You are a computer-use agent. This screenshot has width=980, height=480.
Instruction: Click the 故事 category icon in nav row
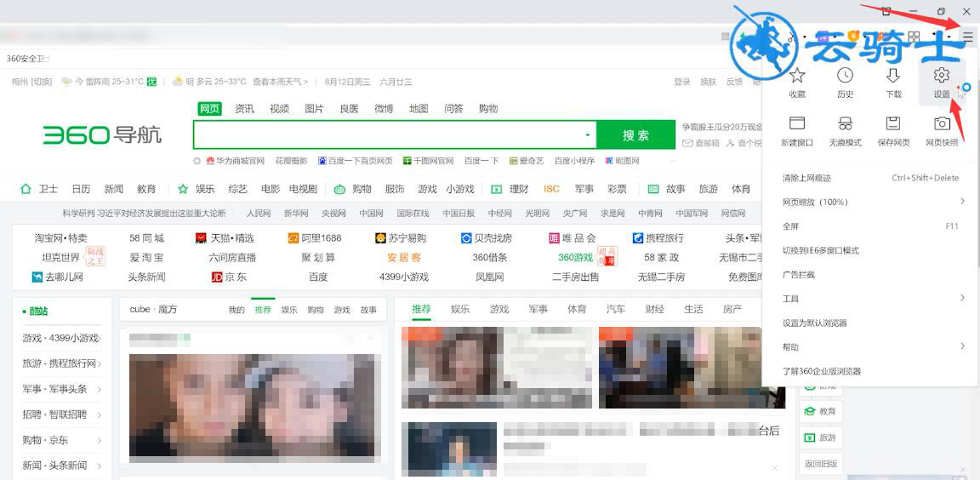tap(653, 189)
